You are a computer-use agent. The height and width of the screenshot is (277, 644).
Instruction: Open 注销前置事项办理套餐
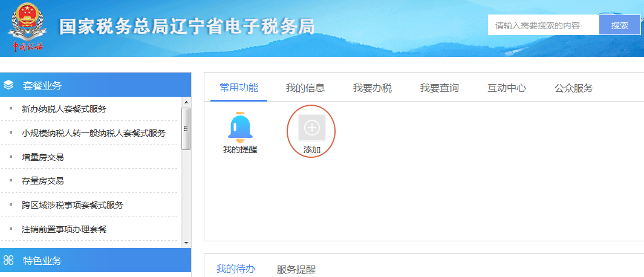point(64,229)
